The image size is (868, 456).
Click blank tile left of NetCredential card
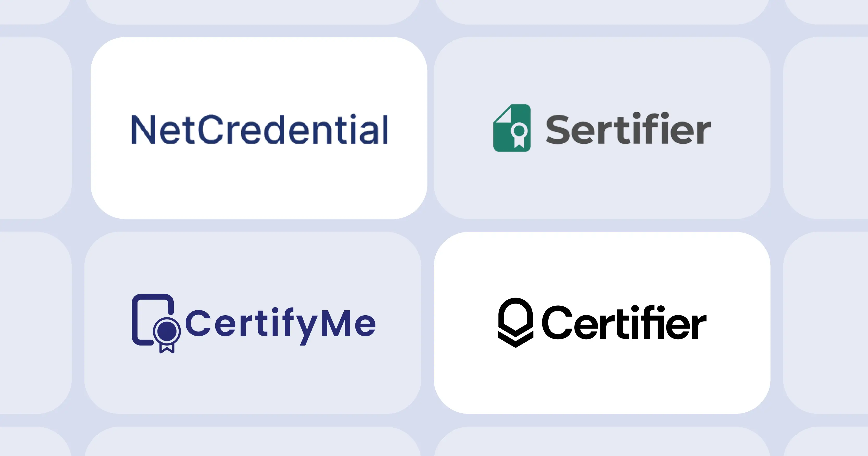pos(34,128)
